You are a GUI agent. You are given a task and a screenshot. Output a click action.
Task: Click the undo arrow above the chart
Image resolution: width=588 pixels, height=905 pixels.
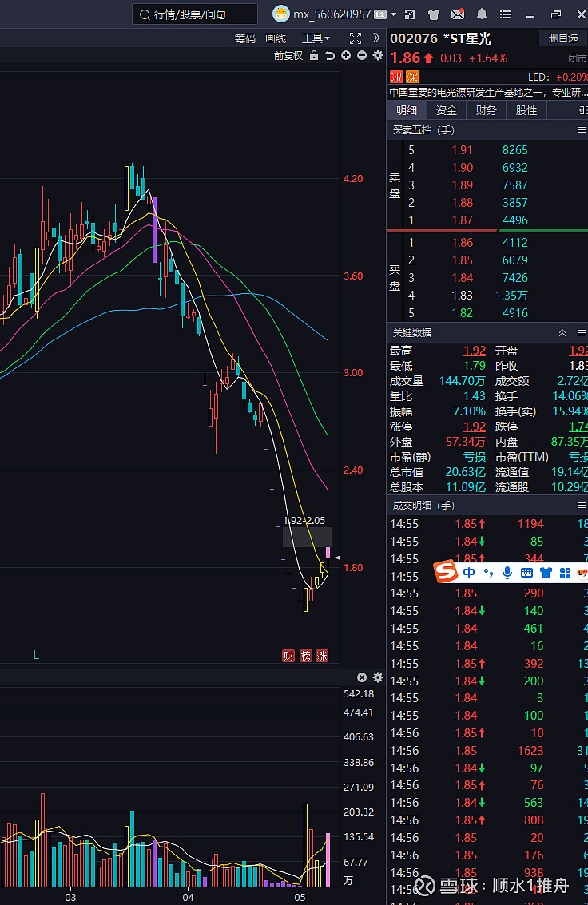[x=330, y=56]
